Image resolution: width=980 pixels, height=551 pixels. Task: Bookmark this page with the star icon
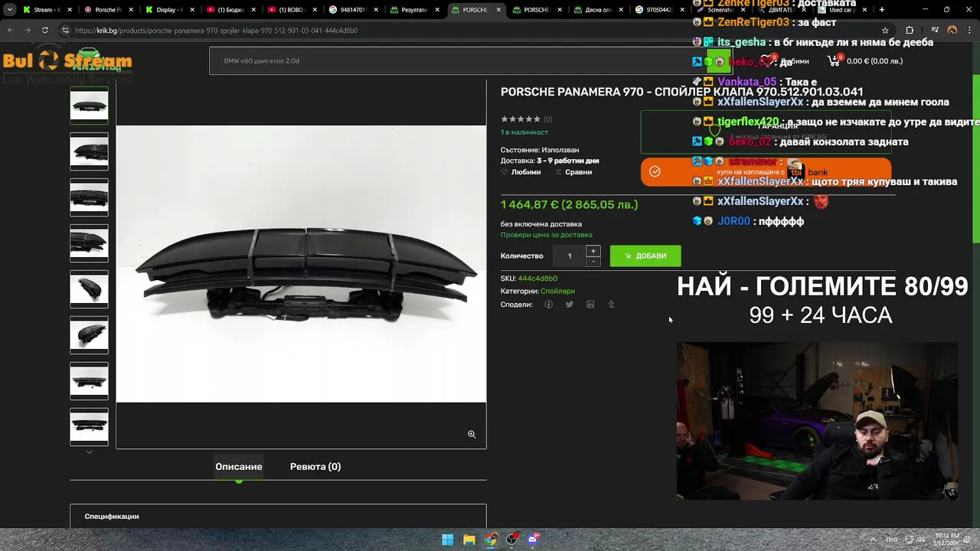(x=885, y=30)
